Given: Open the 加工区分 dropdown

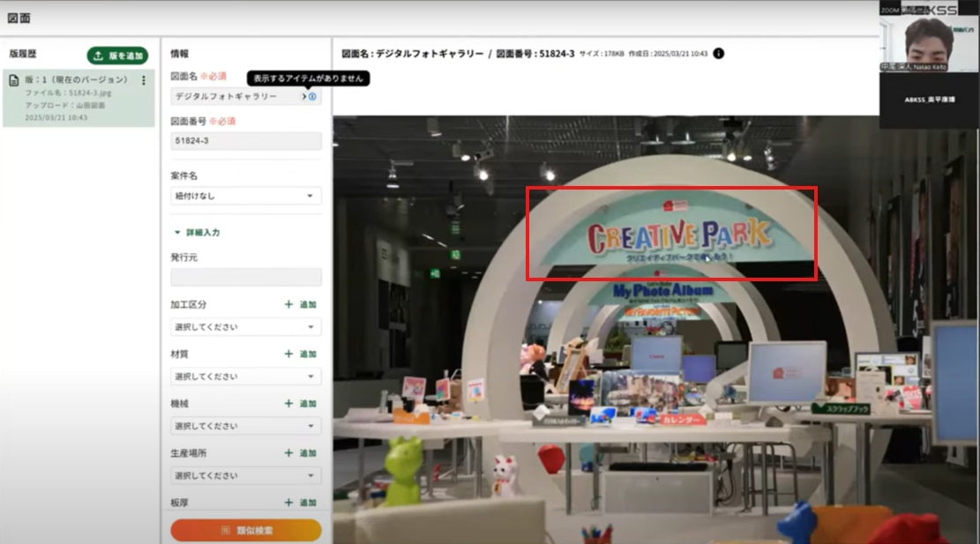Looking at the screenshot, I should (x=245, y=326).
